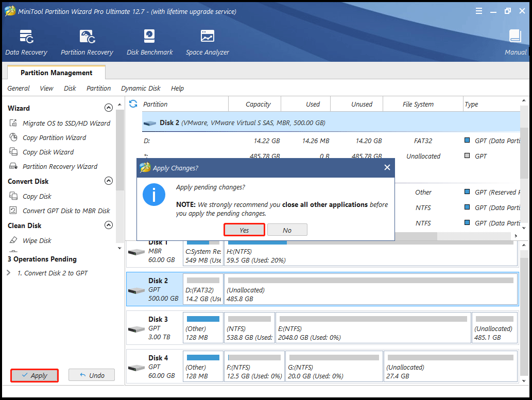Expand the Convert Disk 2 to GPT operation

(9, 273)
